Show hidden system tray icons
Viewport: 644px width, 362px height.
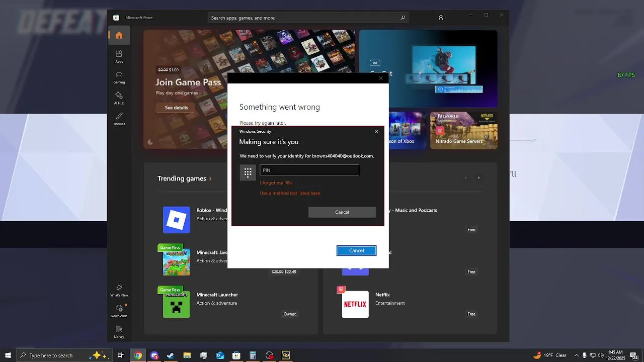577,355
